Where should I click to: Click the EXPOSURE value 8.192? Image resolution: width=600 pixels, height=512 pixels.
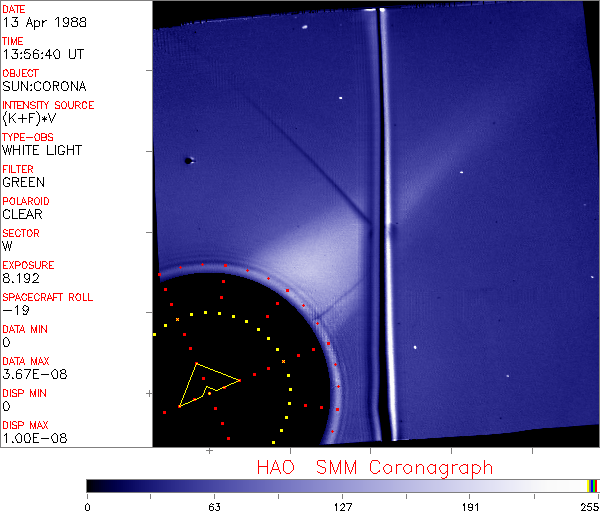click(x=20, y=278)
